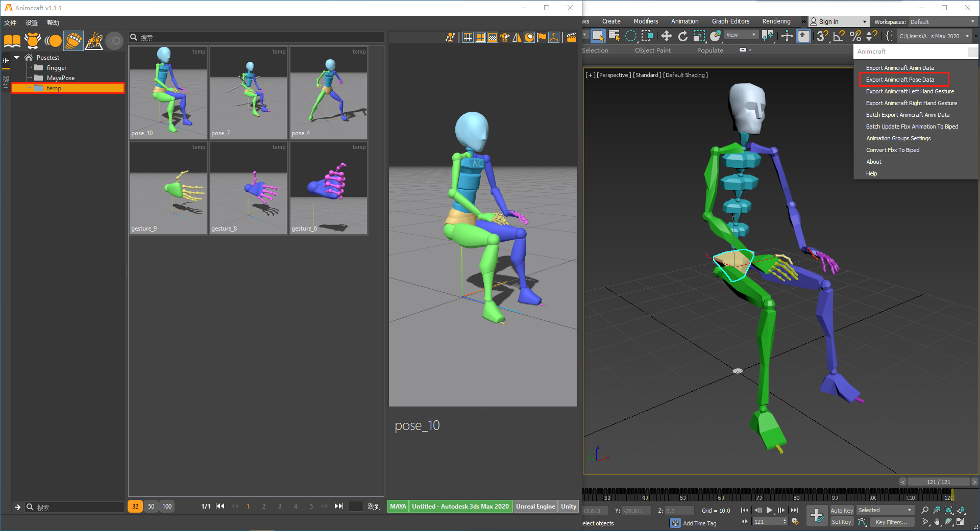Open the project path dropdown in 3ds Max
980x531 pixels.
pos(934,36)
